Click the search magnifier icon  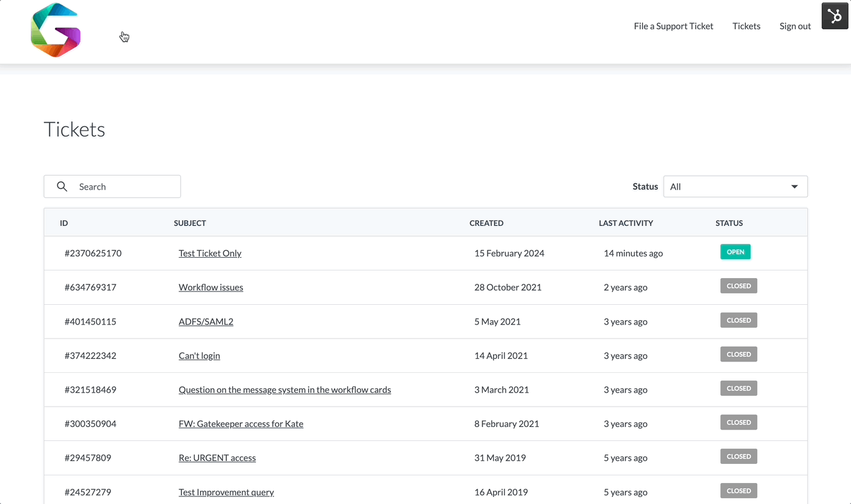pyautogui.click(x=62, y=186)
